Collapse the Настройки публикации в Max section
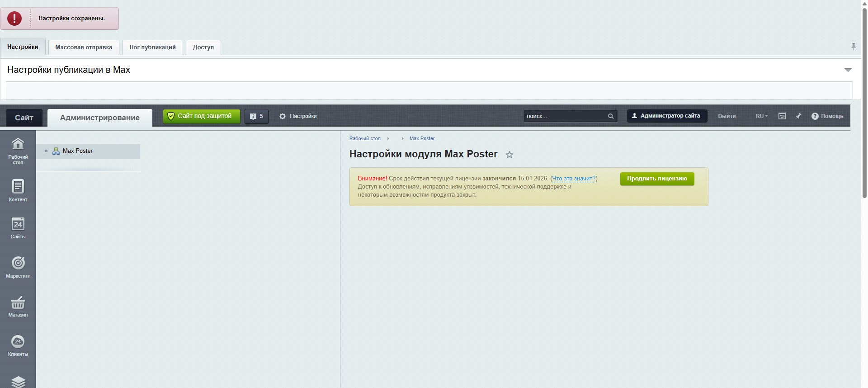Viewport: 868px width, 388px height. pyautogui.click(x=848, y=70)
